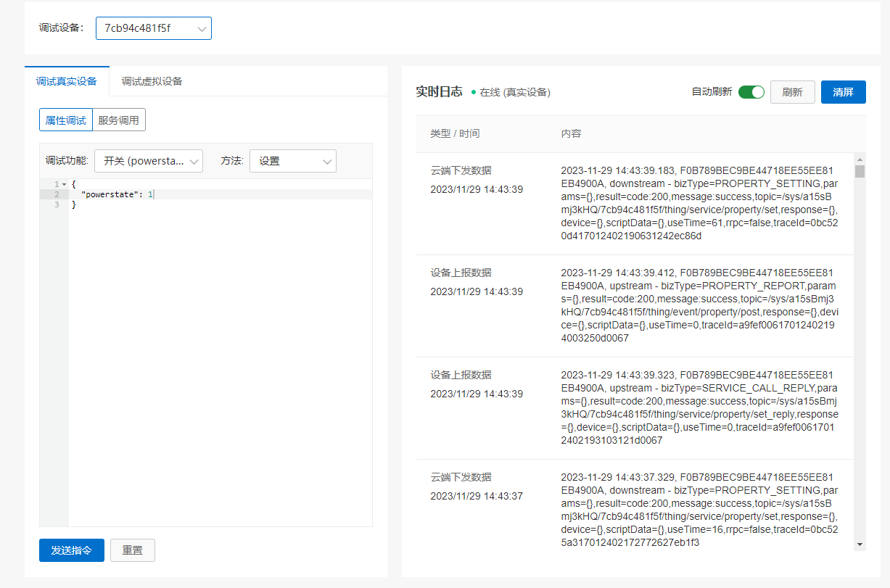The image size is (890, 588).
Task: Click 设备上报数据 label of the SERVICE_CALL_REPLY row
Action: pyautogui.click(x=461, y=375)
